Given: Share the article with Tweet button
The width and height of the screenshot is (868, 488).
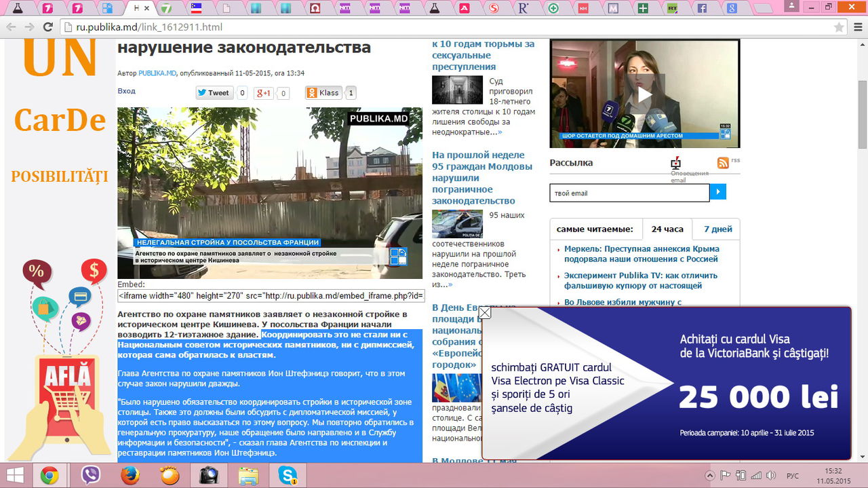Looking at the screenshot, I should [214, 93].
